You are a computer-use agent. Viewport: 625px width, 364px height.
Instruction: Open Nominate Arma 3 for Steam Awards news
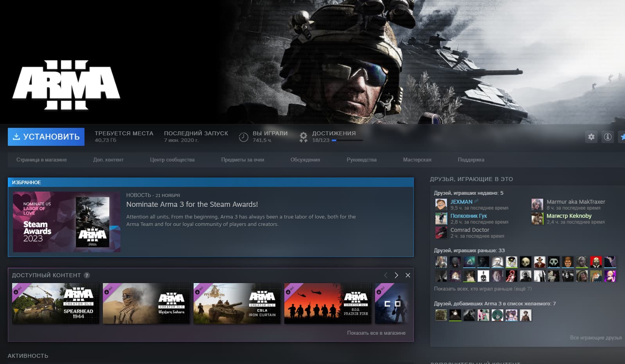point(192,204)
